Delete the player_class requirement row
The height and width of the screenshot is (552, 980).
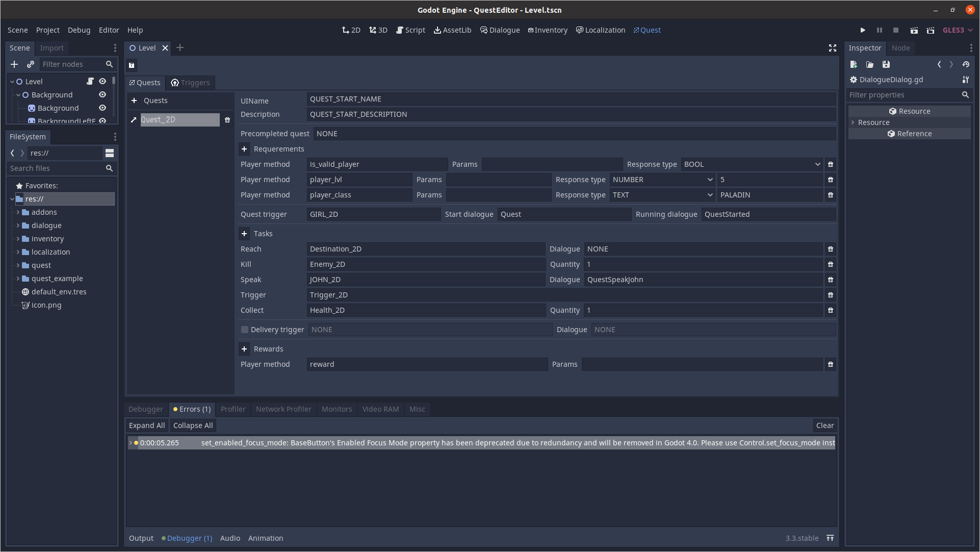point(831,195)
